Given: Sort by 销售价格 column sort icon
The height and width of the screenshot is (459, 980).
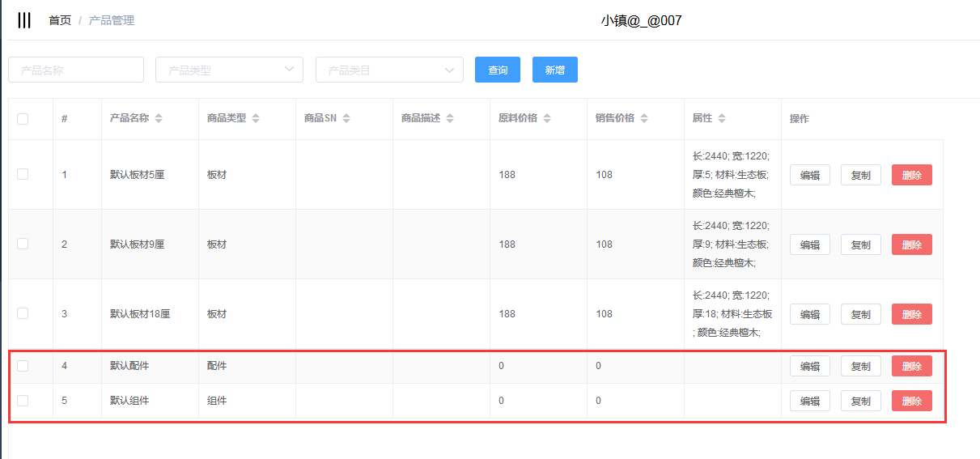Looking at the screenshot, I should click(644, 119).
